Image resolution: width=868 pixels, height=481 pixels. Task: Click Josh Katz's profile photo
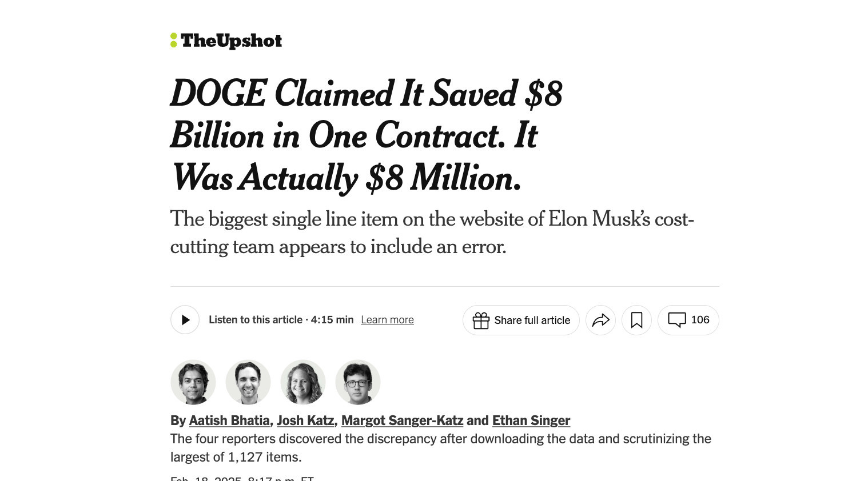[x=248, y=382]
